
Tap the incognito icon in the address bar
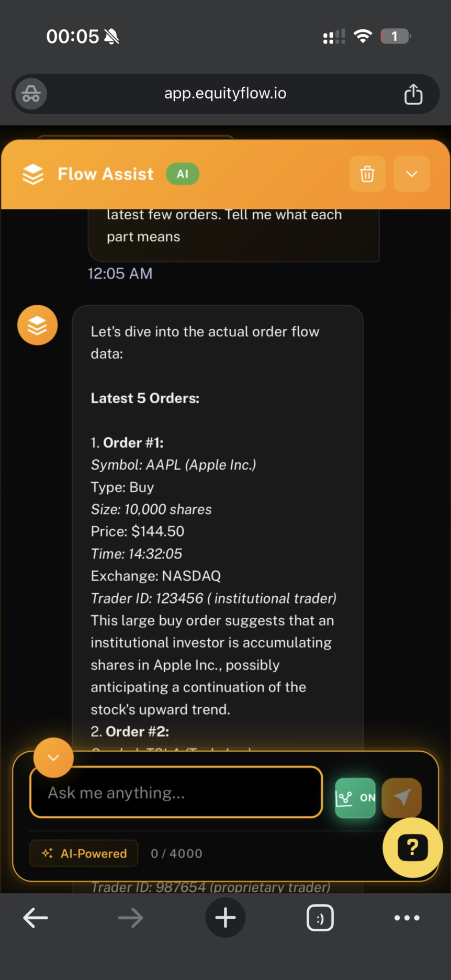click(31, 94)
